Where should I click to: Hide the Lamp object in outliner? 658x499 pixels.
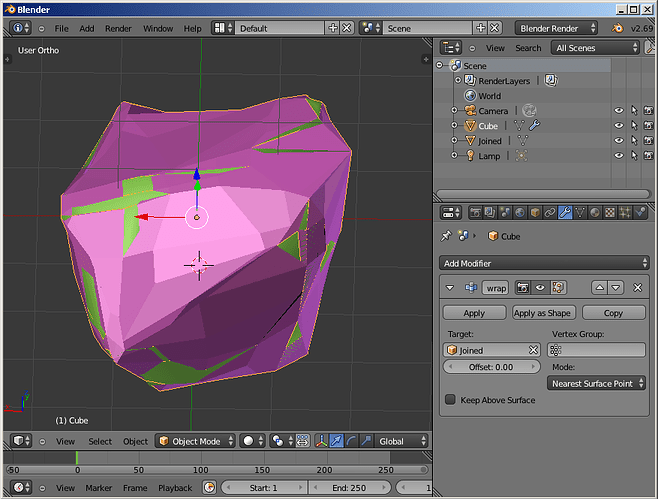[619, 155]
